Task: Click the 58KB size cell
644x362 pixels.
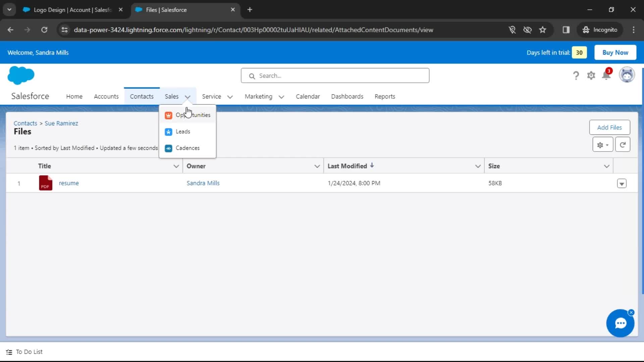Action: tap(495, 183)
